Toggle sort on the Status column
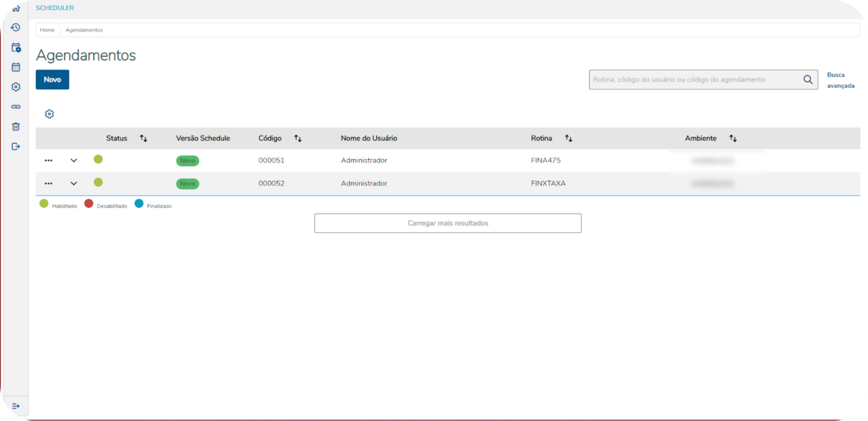The height and width of the screenshot is (421, 868). coord(143,138)
